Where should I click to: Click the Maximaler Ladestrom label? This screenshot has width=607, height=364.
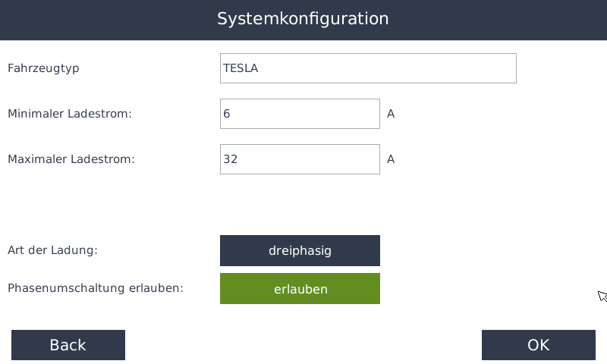coord(71,159)
